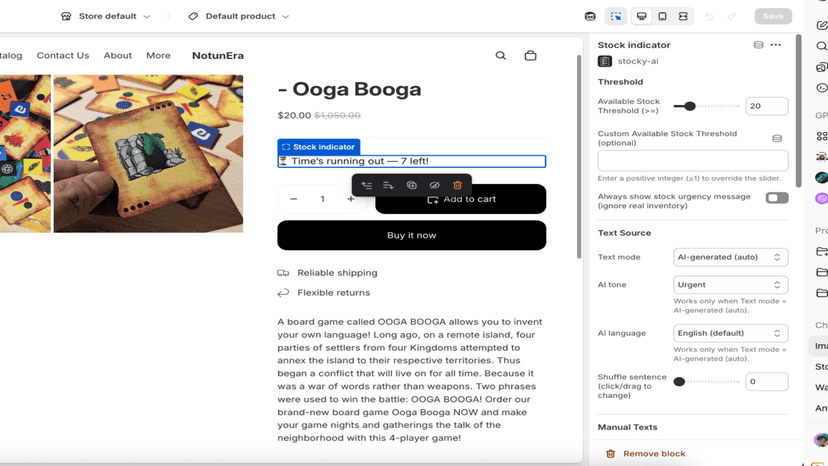Select the desktop preview device icon
The height and width of the screenshot is (466, 828).
[642, 16]
